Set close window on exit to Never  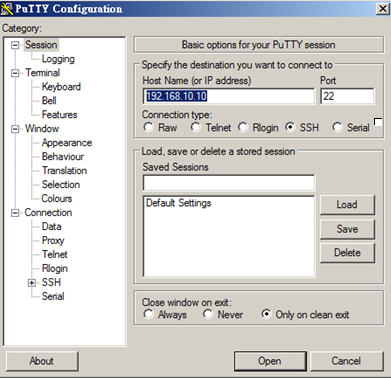point(208,314)
